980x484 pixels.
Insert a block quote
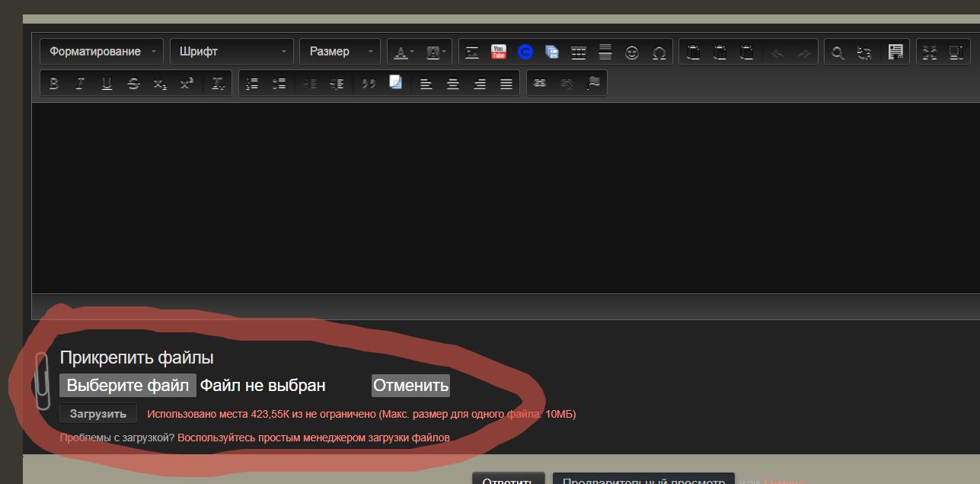click(x=369, y=84)
